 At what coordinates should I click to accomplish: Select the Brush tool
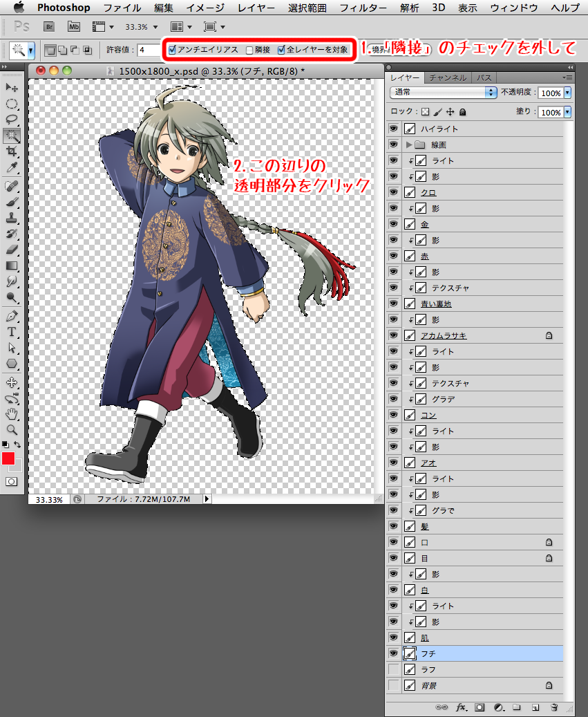click(x=12, y=202)
